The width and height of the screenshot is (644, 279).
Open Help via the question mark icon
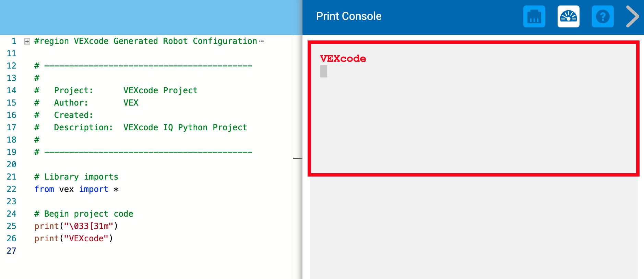[x=603, y=16]
